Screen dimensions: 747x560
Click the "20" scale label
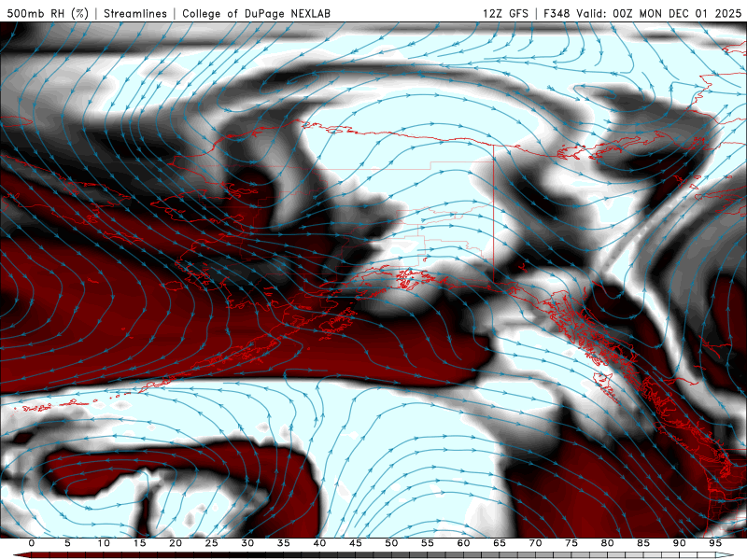(176, 543)
